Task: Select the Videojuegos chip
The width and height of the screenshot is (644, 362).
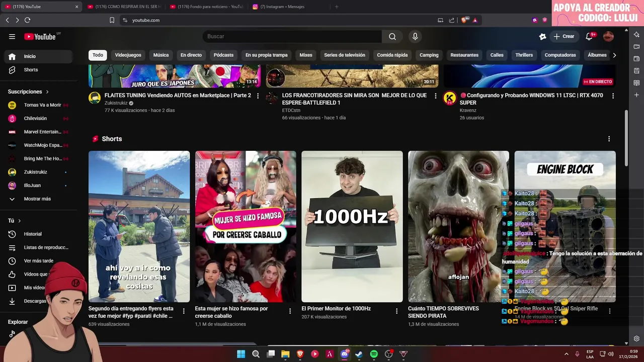Action: pyautogui.click(x=128, y=55)
